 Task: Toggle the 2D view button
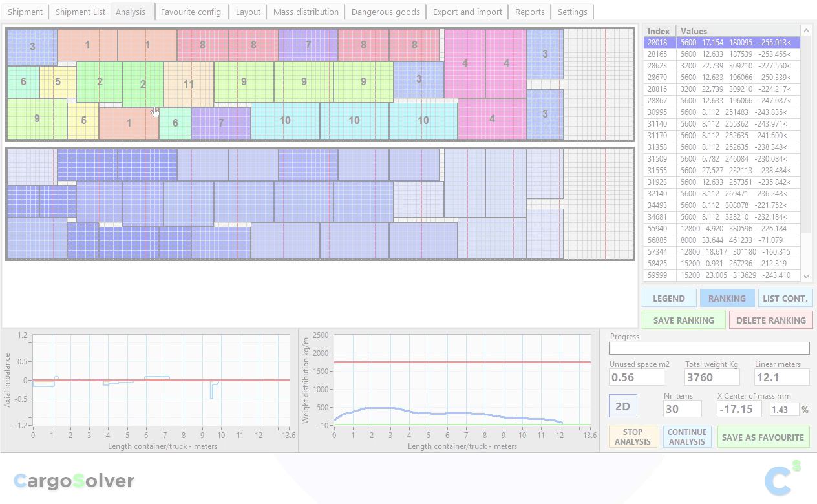622,406
